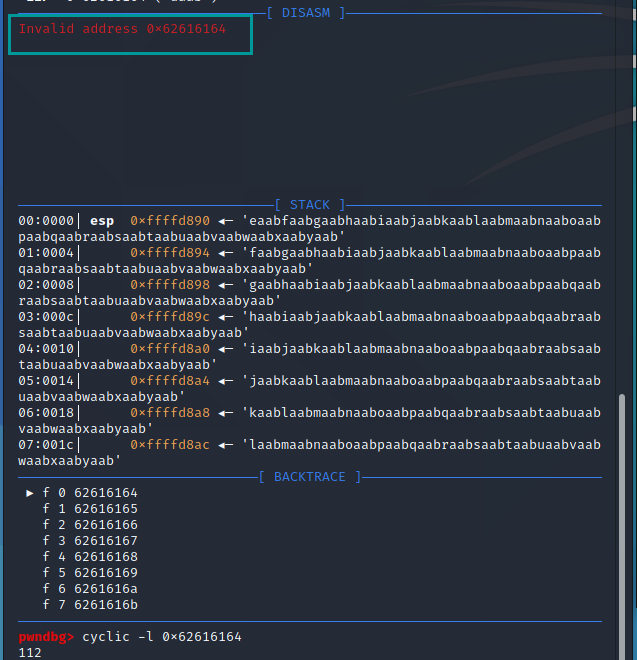Click the cyclic offset result 112
Viewport: 637px width, 660px height.
coord(30,653)
